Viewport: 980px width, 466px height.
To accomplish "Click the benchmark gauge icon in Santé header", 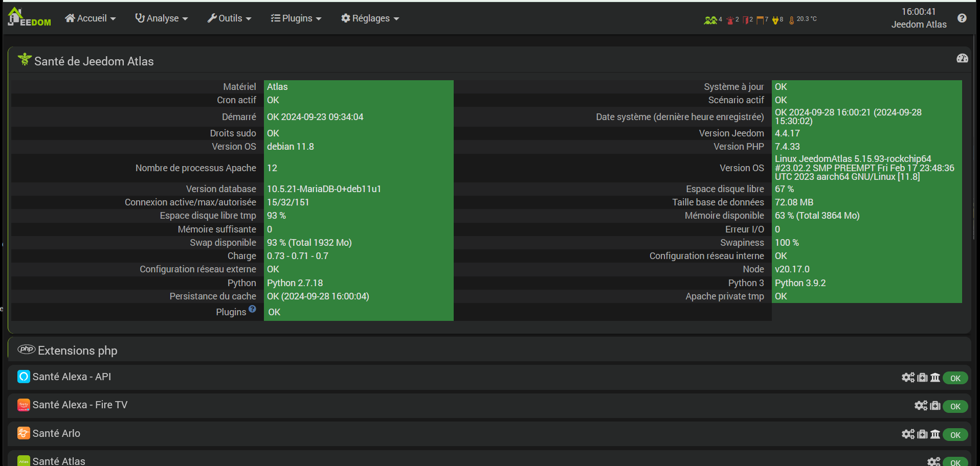I will pyautogui.click(x=962, y=58).
